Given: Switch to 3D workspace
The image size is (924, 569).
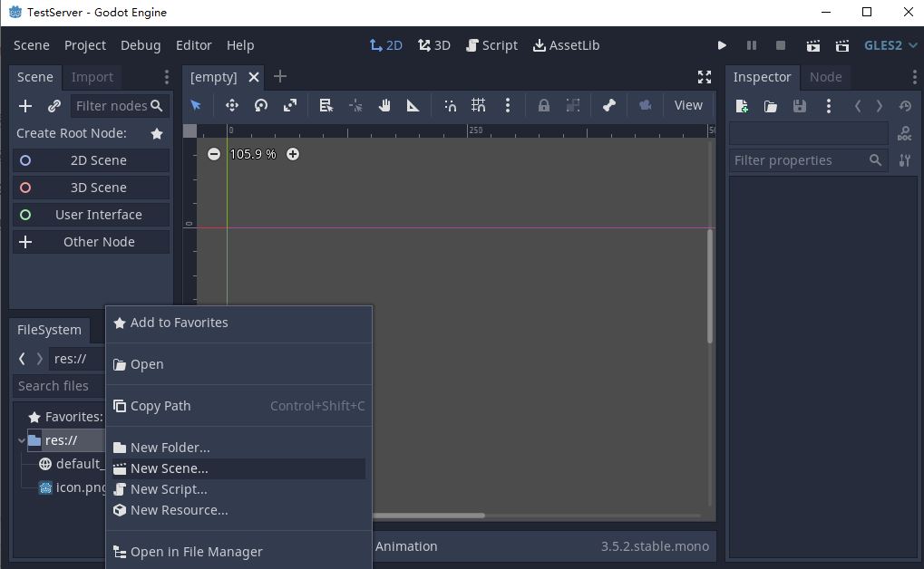Looking at the screenshot, I should 434,45.
